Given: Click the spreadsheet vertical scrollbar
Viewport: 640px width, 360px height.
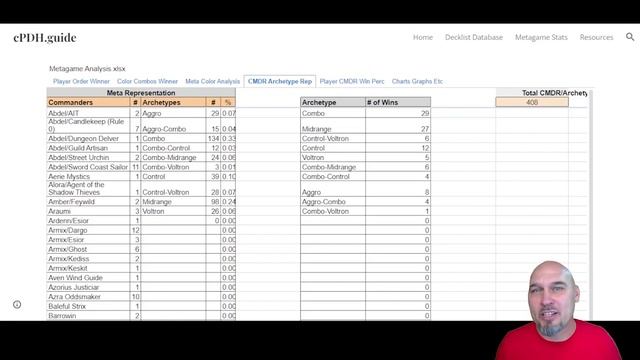Looking at the screenshot, I should click(x=590, y=204).
